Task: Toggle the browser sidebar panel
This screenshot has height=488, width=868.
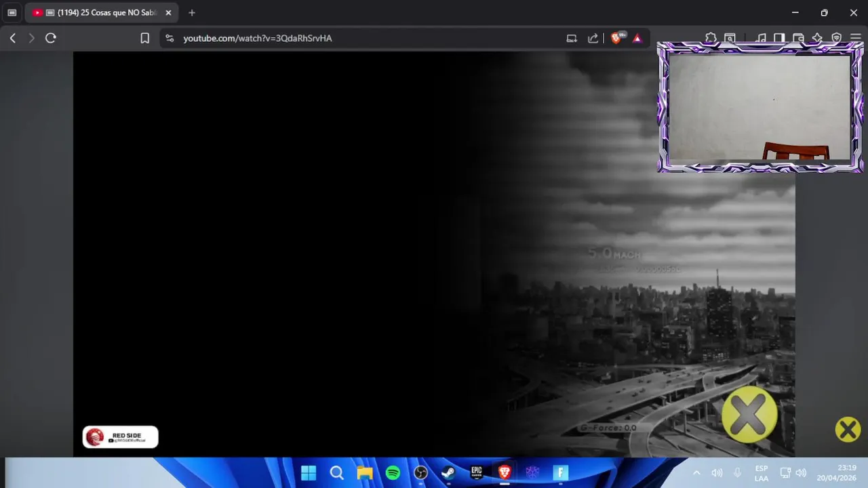Action: click(779, 38)
